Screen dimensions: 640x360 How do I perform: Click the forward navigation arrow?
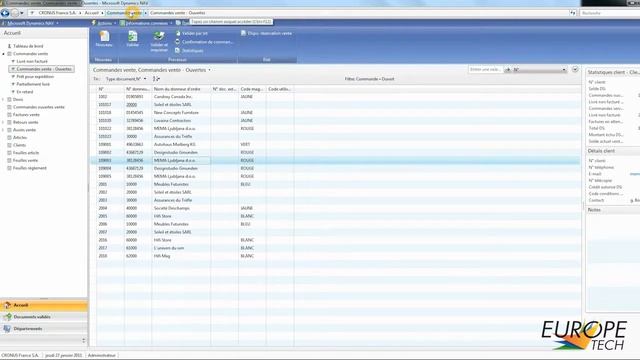click(15, 13)
